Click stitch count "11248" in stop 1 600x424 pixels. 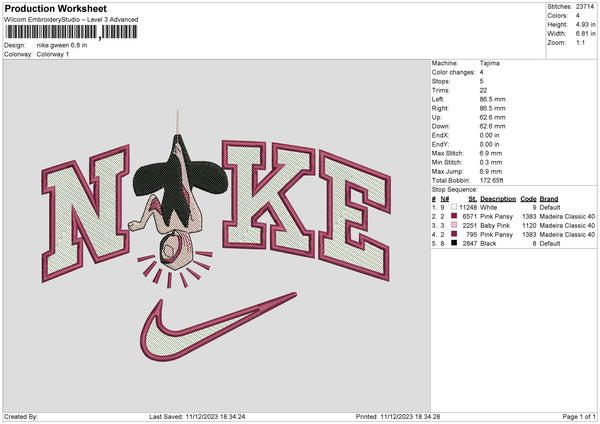pyautogui.click(x=468, y=207)
